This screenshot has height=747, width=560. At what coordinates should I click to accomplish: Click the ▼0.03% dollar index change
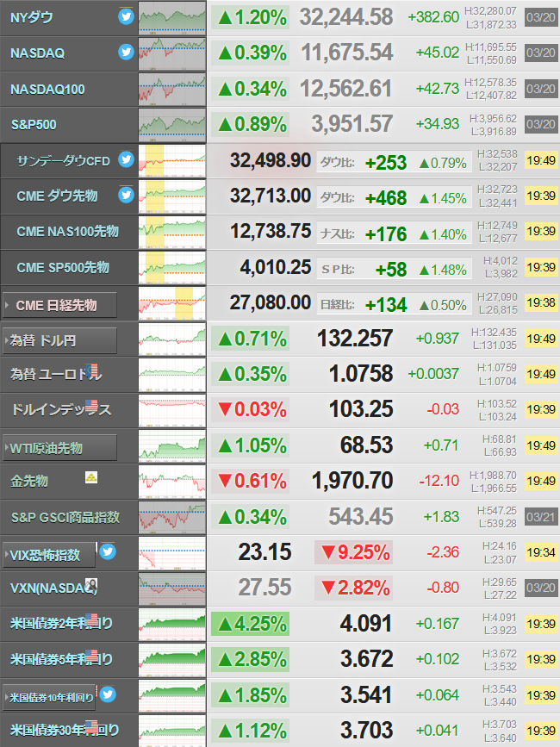coord(251,410)
